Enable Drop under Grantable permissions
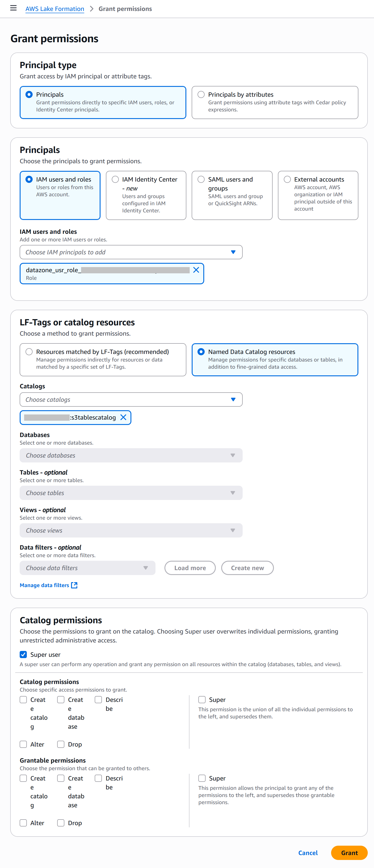 click(61, 822)
